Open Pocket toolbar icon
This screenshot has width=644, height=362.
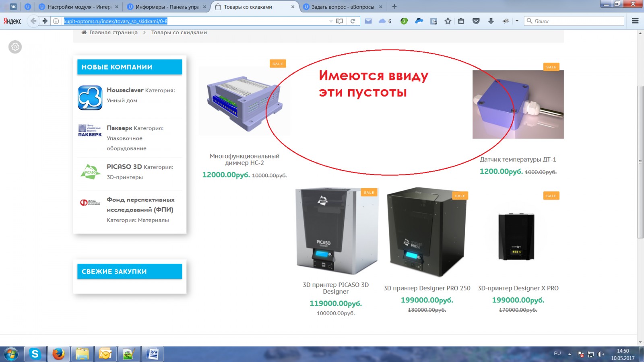coord(476,21)
